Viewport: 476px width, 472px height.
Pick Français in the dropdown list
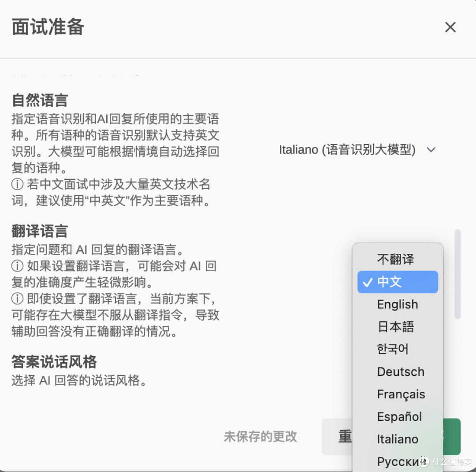coord(398,394)
